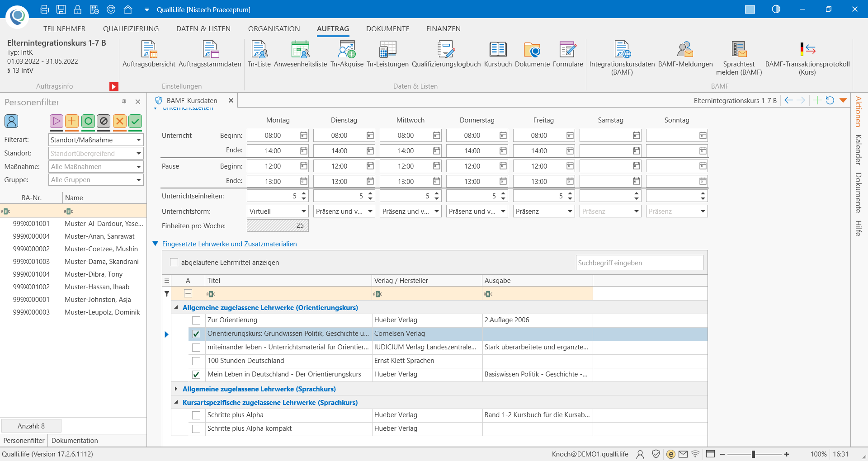Check Schritte plus Alpha checkbox
The width and height of the screenshot is (868, 461).
(x=196, y=415)
